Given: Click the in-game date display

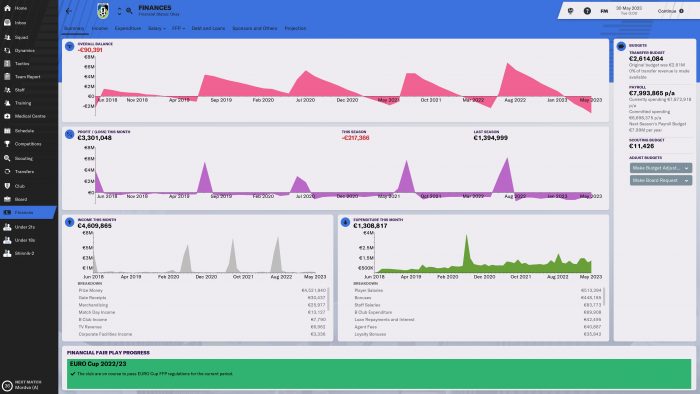Looking at the screenshot, I should [x=629, y=11].
